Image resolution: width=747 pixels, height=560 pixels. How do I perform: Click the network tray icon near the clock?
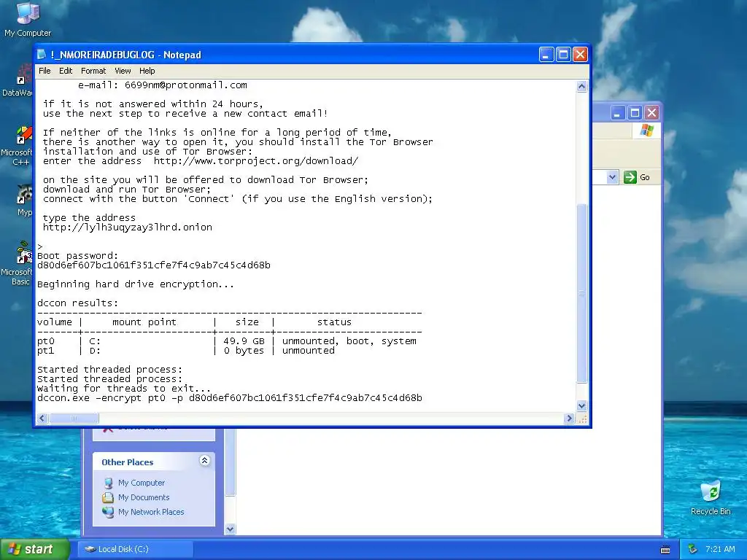point(693,549)
